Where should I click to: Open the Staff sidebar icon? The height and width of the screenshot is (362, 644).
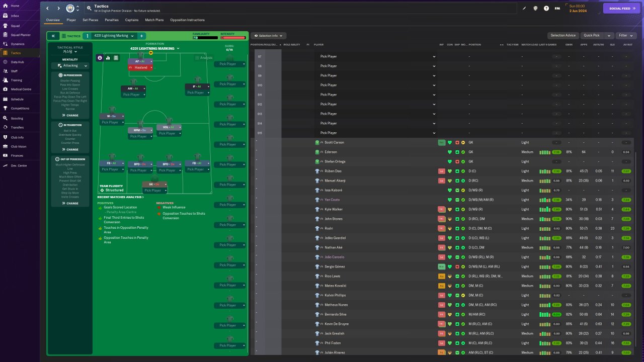tap(5, 71)
